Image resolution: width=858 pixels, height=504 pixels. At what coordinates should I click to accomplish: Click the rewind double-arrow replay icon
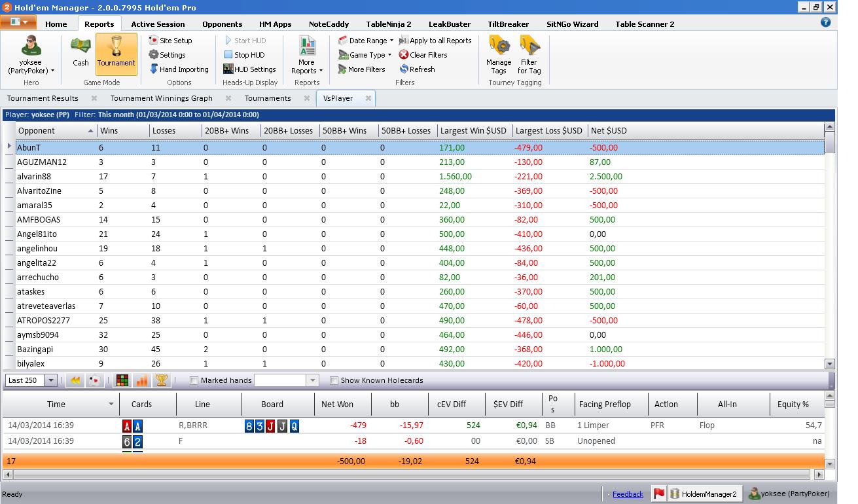click(x=75, y=380)
